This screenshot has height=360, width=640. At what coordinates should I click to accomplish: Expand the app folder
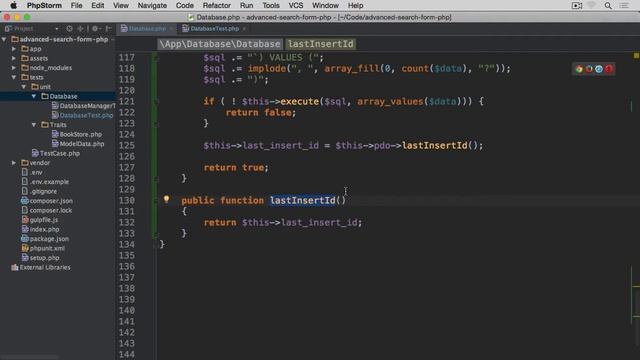point(14,49)
